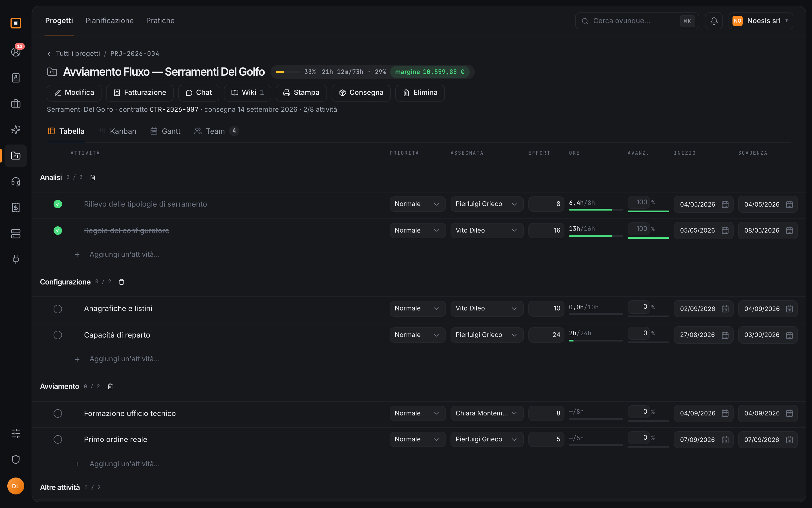The image size is (812, 508).
Task: Click the Consegna button
Action: pyautogui.click(x=361, y=93)
